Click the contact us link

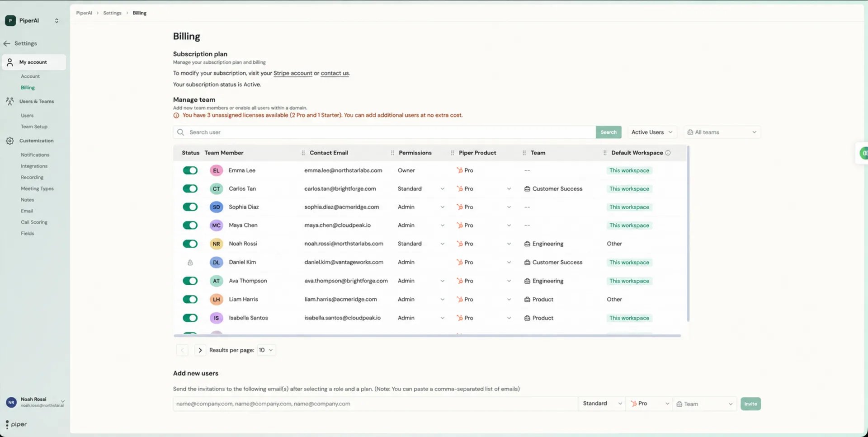335,73
